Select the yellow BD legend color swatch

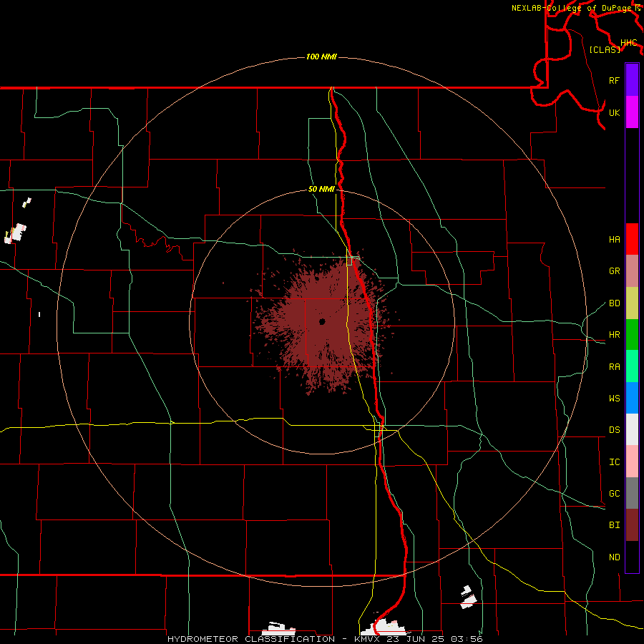click(x=632, y=303)
